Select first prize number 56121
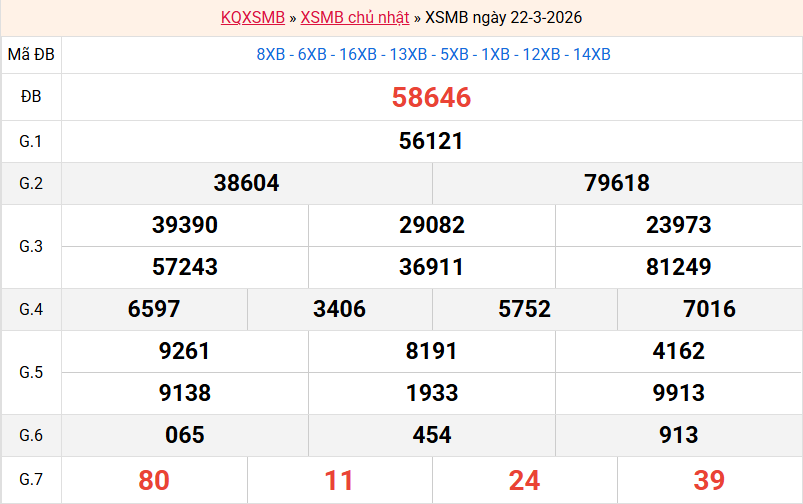This screenshot has height=504, width=803. tap(431, 141)
